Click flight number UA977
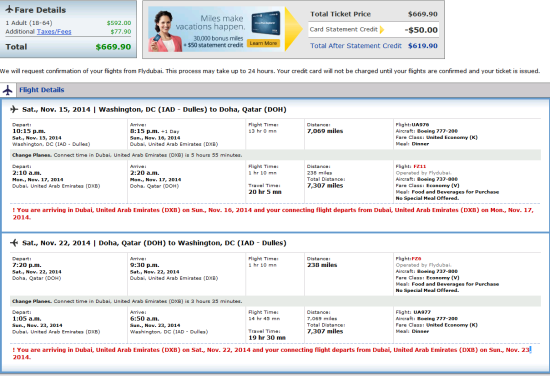This screenshot has height=376, width=550. pyautogui.click(x=422, y=312)
